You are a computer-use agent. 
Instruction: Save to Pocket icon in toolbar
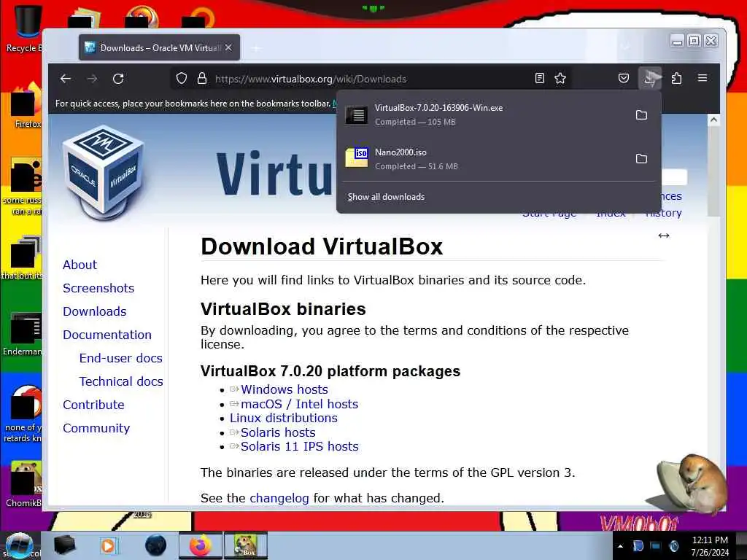(623, 79)
